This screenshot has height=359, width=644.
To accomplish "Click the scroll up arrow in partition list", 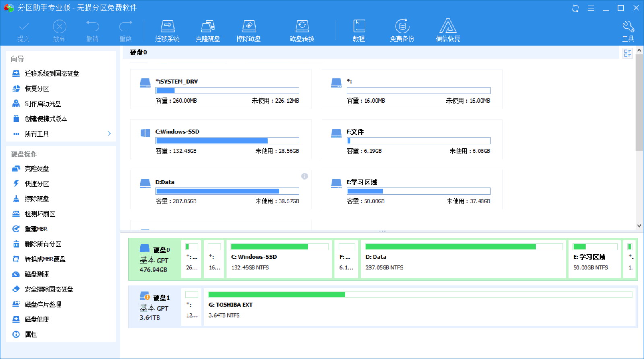I will [x=639, y=51].
